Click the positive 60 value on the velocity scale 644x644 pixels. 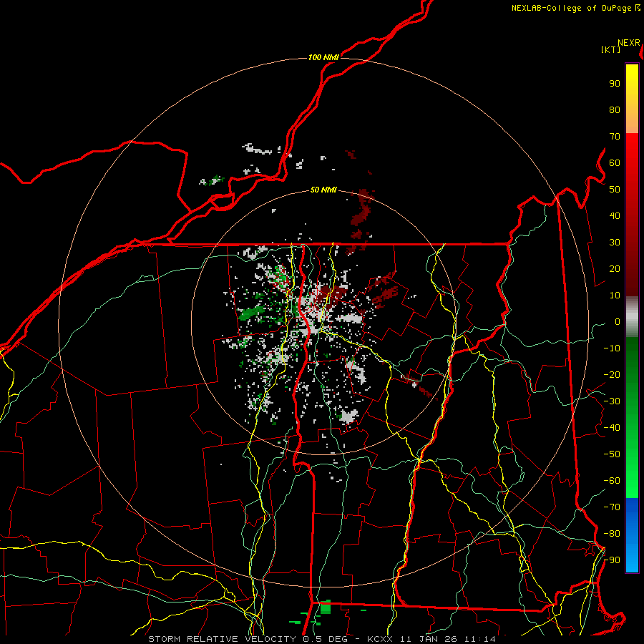click(x=615, y=162)
